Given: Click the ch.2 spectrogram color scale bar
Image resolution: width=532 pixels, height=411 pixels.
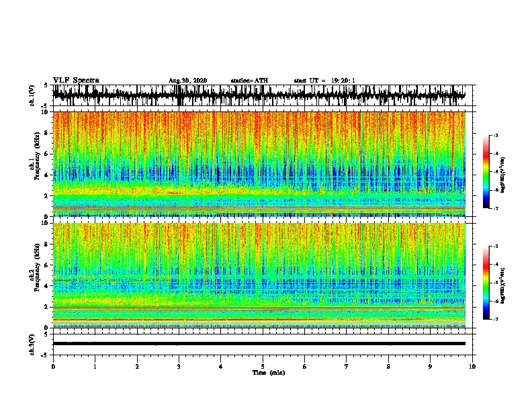Looking at the screenshot, I should (486, 283).
